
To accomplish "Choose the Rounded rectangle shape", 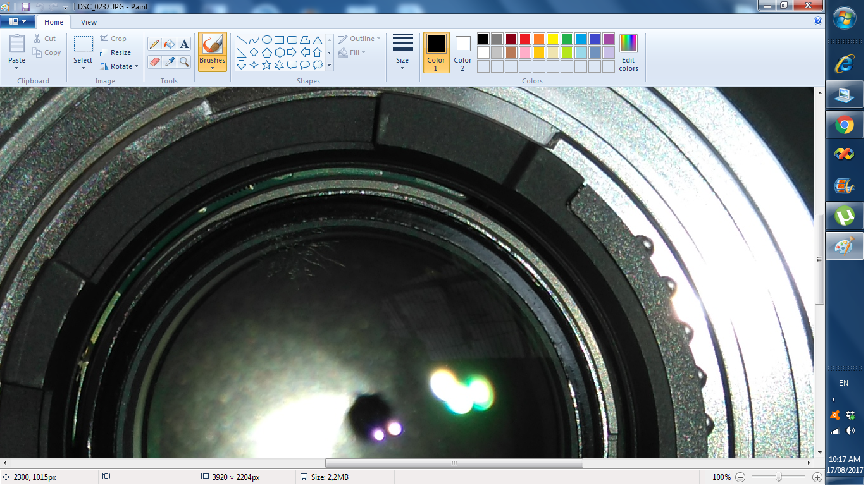I will tap(292, 39).
